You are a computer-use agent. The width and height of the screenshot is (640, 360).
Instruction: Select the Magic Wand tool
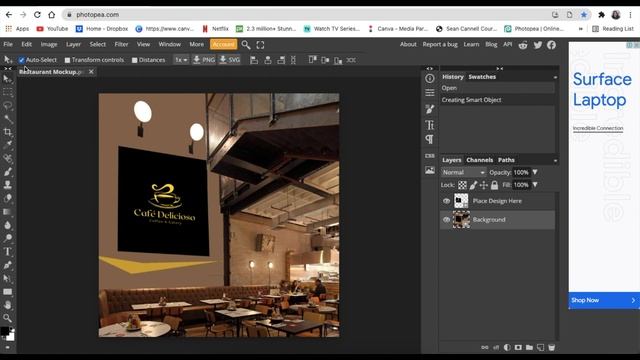point(7,119)
